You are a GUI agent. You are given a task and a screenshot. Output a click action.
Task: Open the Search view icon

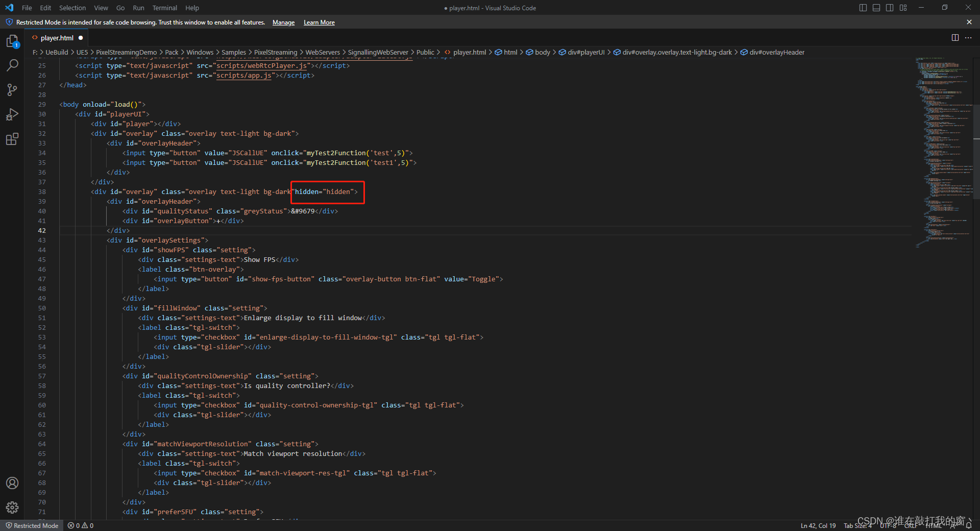(x=12, y=65)
